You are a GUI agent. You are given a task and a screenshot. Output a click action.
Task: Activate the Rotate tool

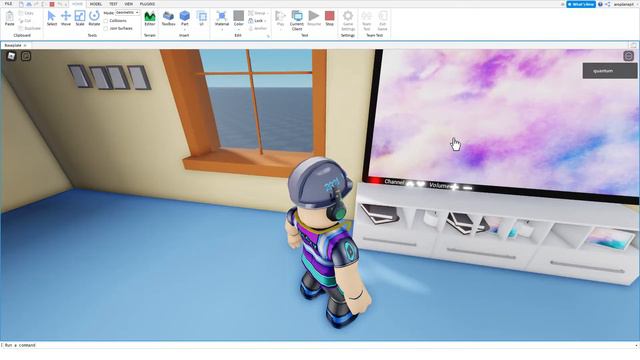click(x=94, y=18)
